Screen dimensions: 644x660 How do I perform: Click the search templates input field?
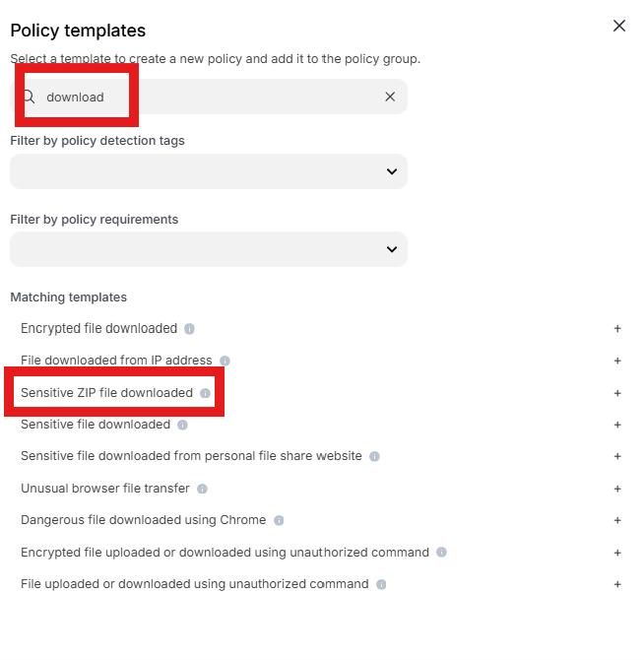(209, 97)
